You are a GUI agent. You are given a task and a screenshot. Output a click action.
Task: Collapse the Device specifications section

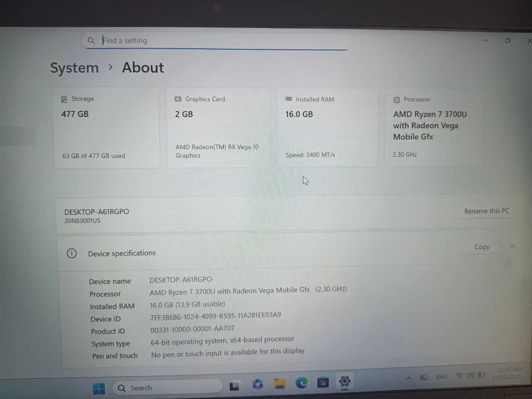point(512,246)
